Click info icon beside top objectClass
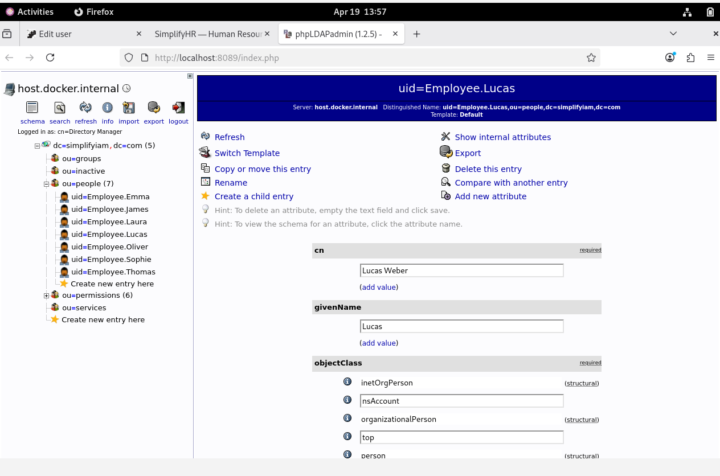 click(x=347, y=436)
